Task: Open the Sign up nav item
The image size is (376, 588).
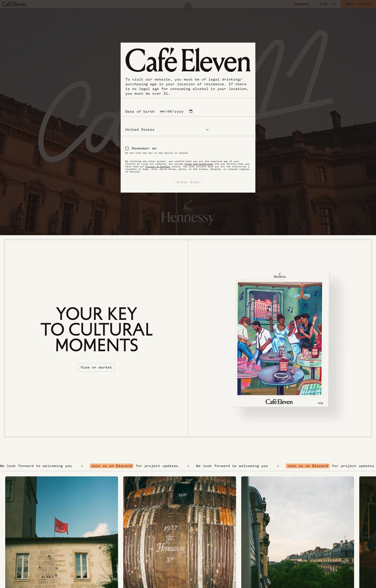Action: click(x=327, y=4)
